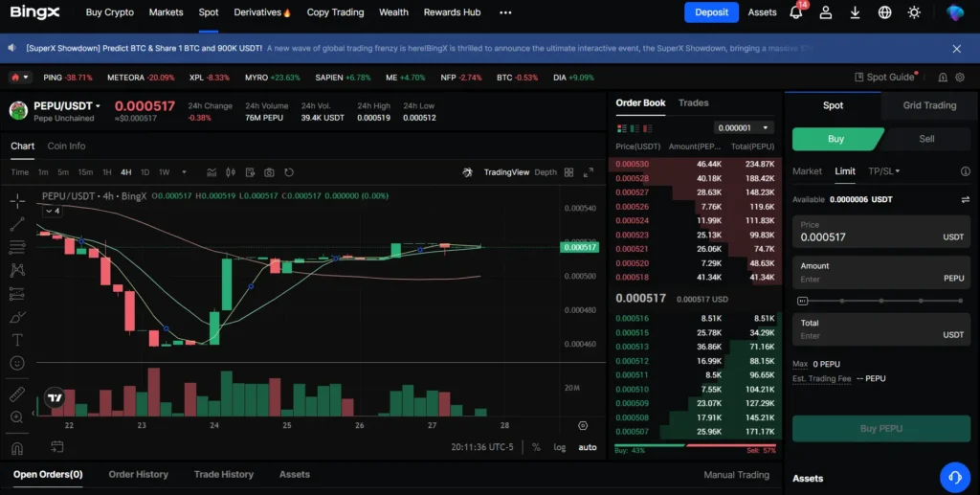Screen dimensions: 980x495
Task: Select the 1H timeframe
Action: tap(107, 172)
